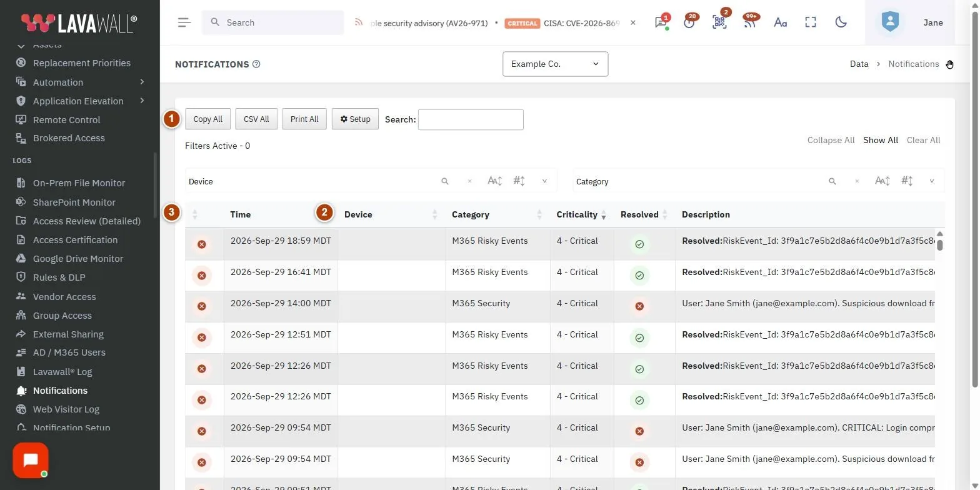Open Remote Control in sidebar
Screen dimensions: 980x490
[x=66, y=119]
